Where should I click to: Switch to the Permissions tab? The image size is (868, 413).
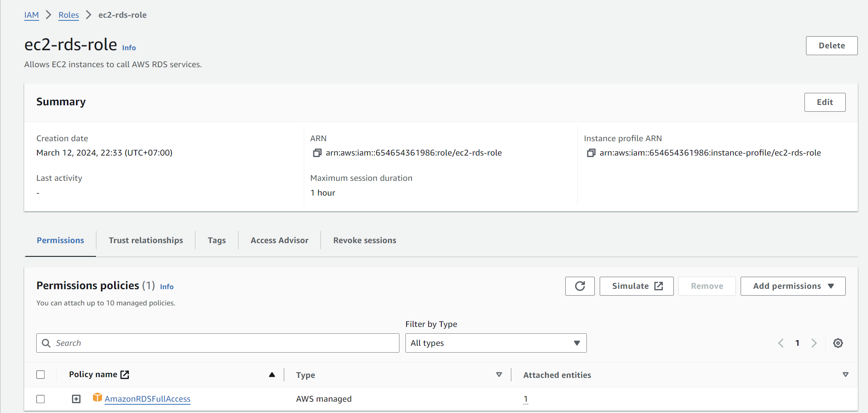[60, 240]
